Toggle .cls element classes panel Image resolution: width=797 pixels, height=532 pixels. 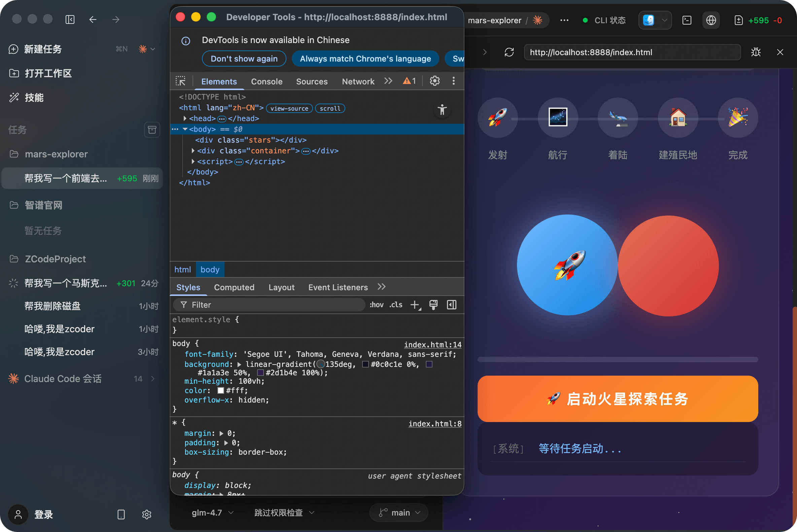395,305
